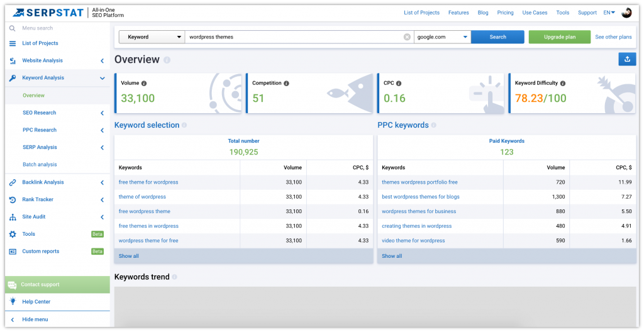Viewport: 644px width, 332px height.
Task: Click the export upload icon button
Action: pos(627,59)
